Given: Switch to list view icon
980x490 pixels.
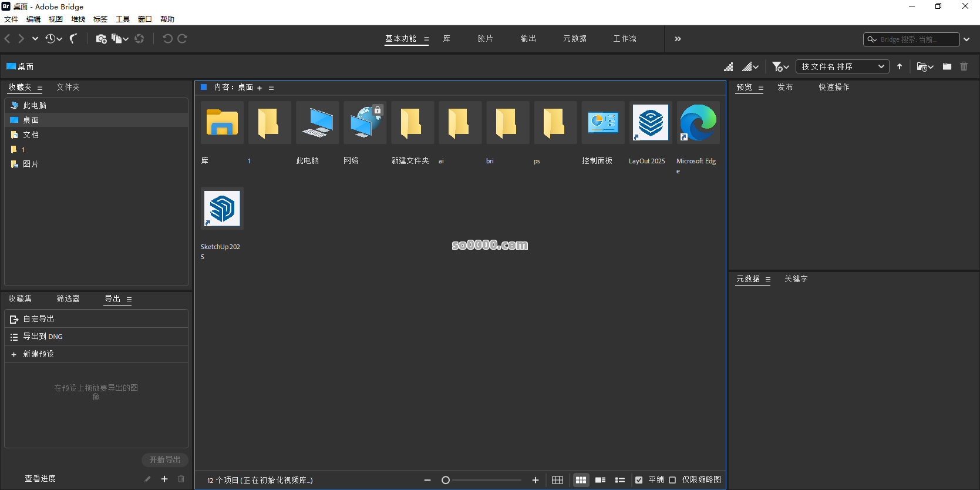Looking at the screenshot, I should 619,480.
